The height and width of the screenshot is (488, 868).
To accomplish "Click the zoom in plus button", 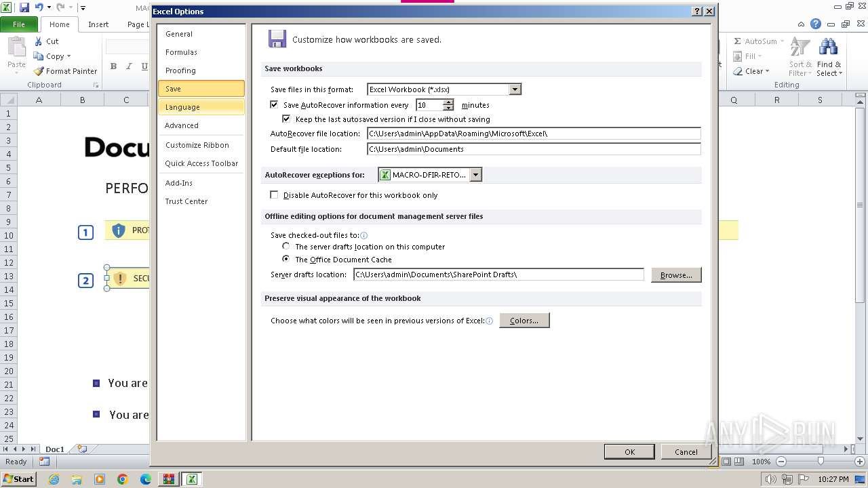I will click(x=860, y=462).
